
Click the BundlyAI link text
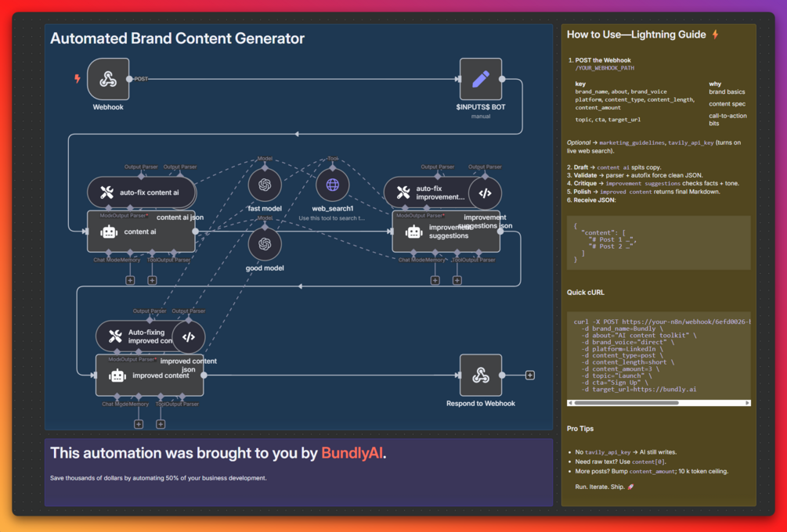click(x=352, y=453)
